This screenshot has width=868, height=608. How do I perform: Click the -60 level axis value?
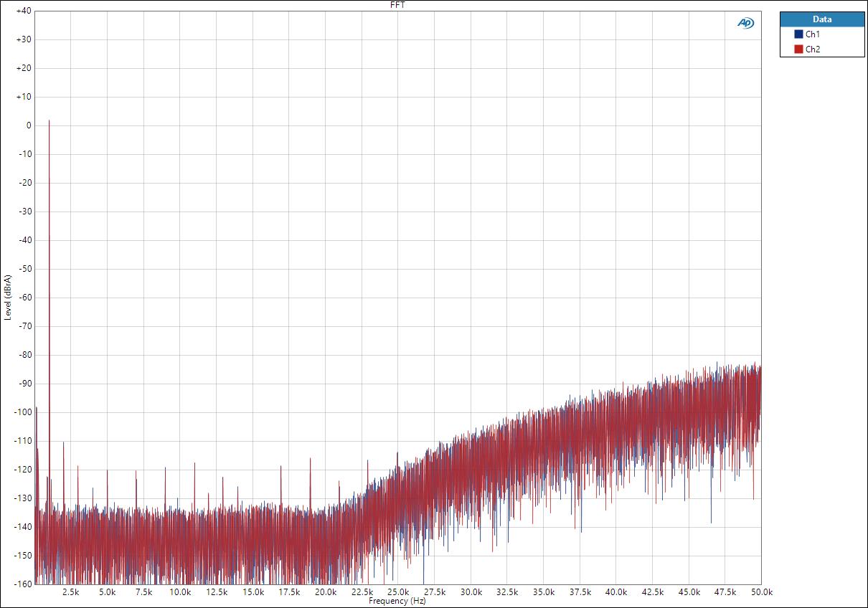pyautogui.click(x=25, y=298)
